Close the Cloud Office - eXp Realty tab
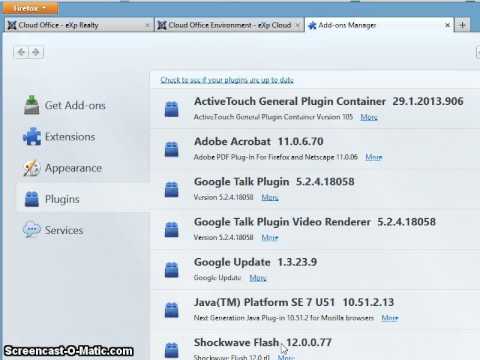 (x=147, y=25)
